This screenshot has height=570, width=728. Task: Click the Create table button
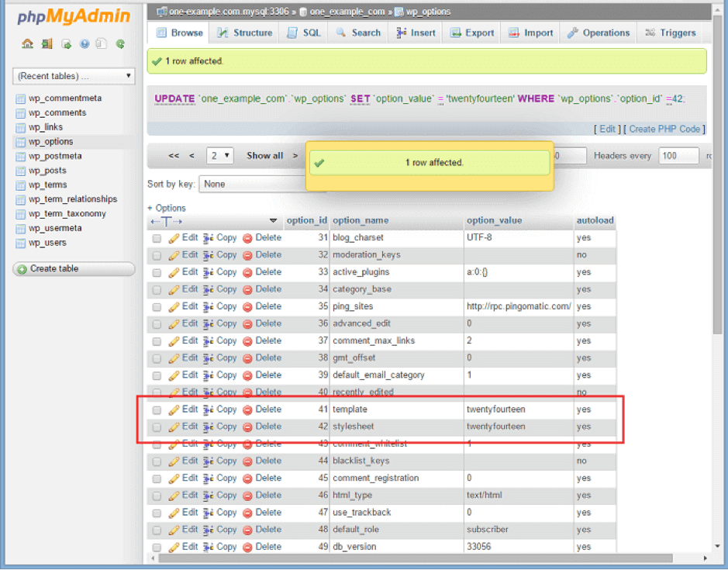(74, 269)
